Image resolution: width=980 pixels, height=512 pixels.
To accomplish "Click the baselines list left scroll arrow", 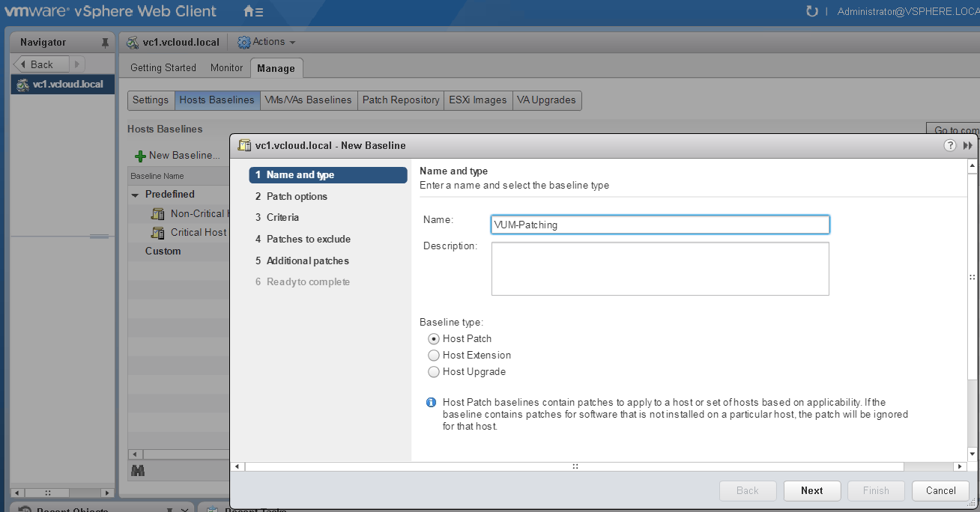I will coord(136,454).
